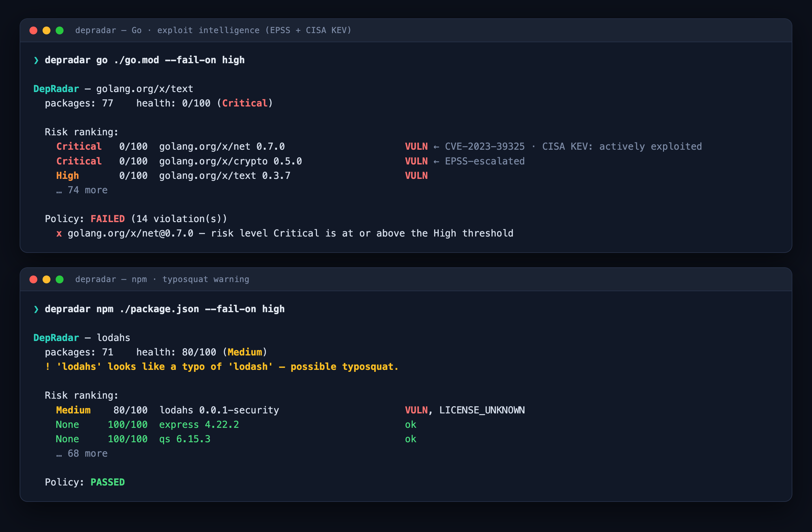Viewport: 812px width, 532px height.
Task: Click the yellow minimize dot of the Go terminal window
Action: click(46, 31)
